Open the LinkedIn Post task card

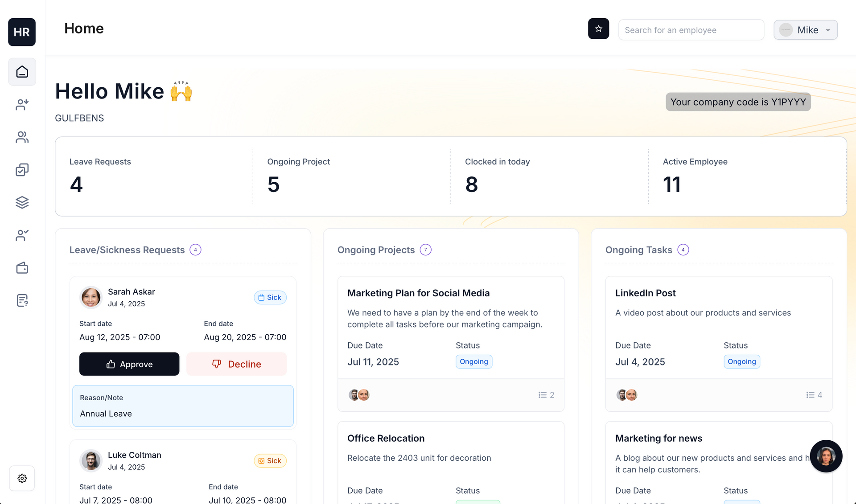coord(645,293)
